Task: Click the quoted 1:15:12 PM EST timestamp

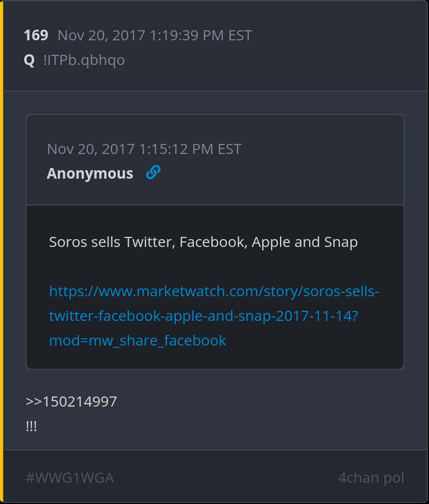Action: click(144, 149)
